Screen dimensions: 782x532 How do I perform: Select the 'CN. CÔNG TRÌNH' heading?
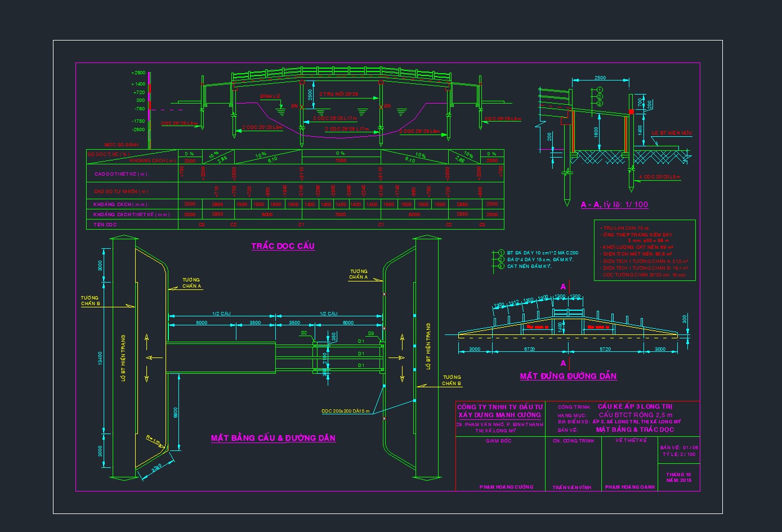point(573,441)
